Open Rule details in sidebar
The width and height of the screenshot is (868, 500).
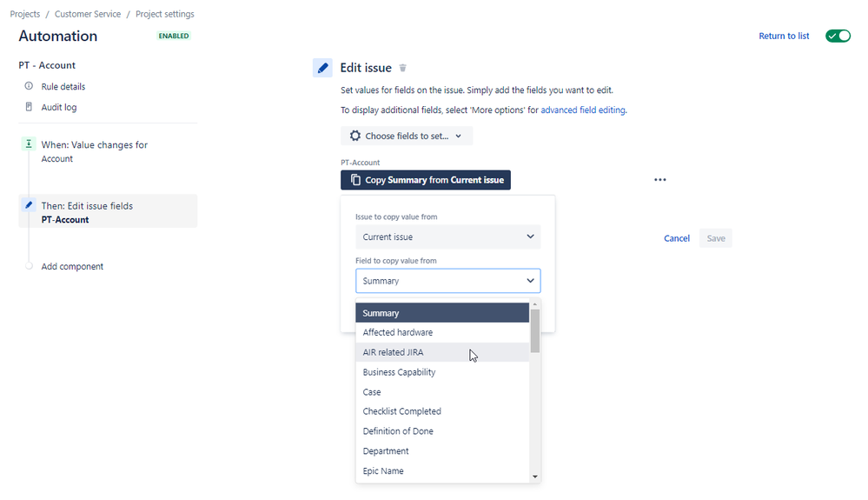(63, 86)
